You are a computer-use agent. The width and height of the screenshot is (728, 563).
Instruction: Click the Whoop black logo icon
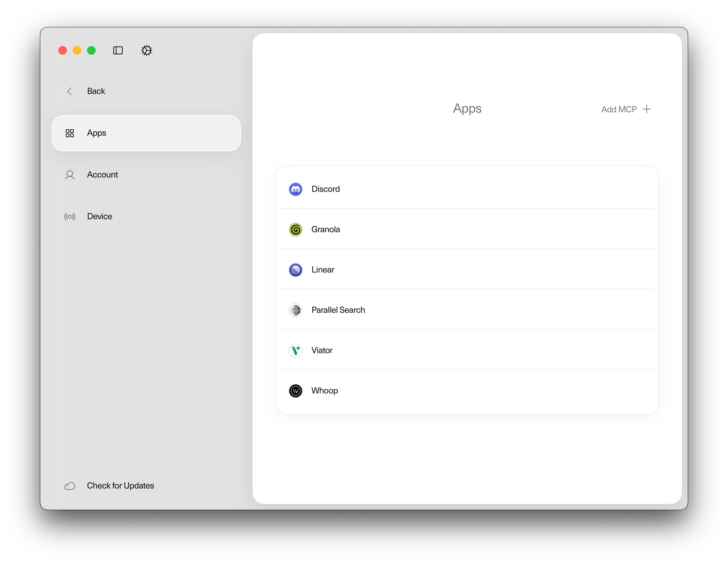(x=296, y=391)
